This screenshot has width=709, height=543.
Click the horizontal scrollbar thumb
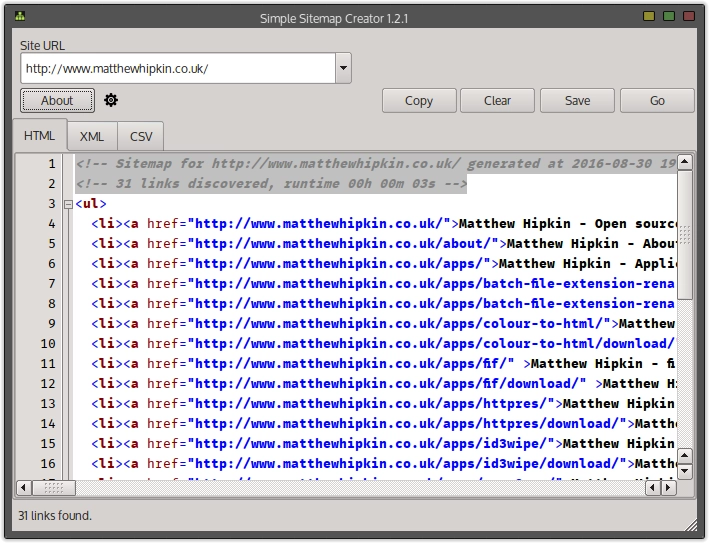pos(54,488)
